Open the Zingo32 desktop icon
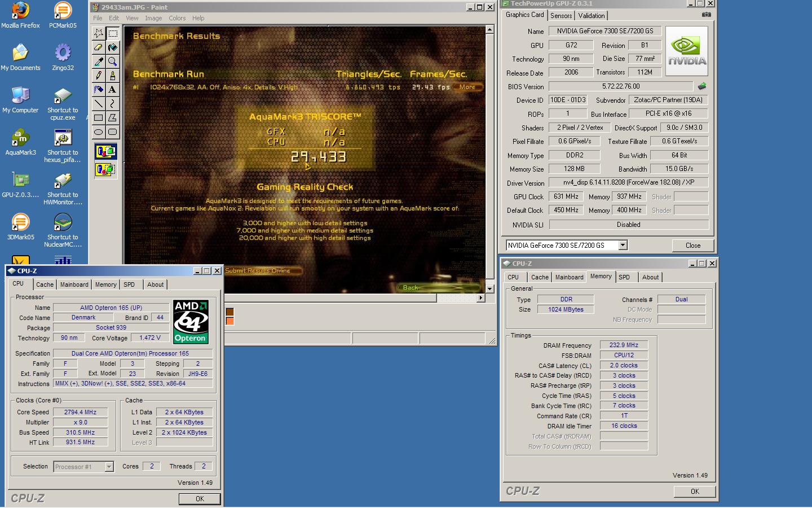Viewport: 812px width, 508px height. coord(63,58)
